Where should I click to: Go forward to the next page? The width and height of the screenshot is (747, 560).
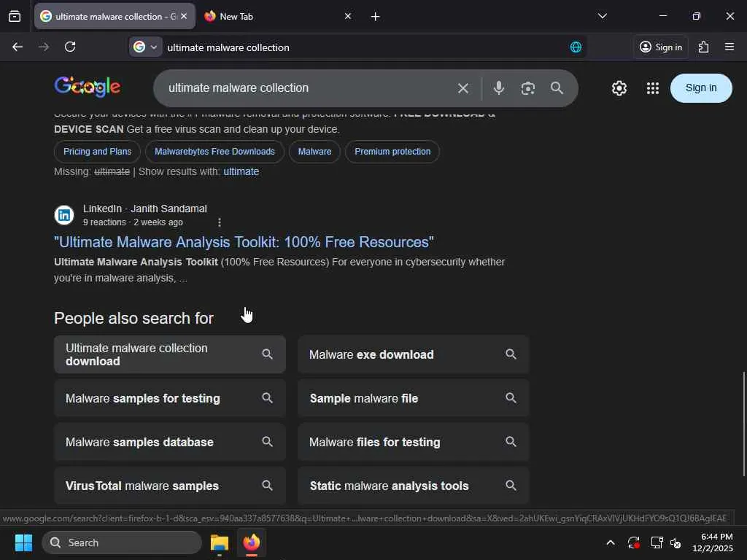click(44, 47)
